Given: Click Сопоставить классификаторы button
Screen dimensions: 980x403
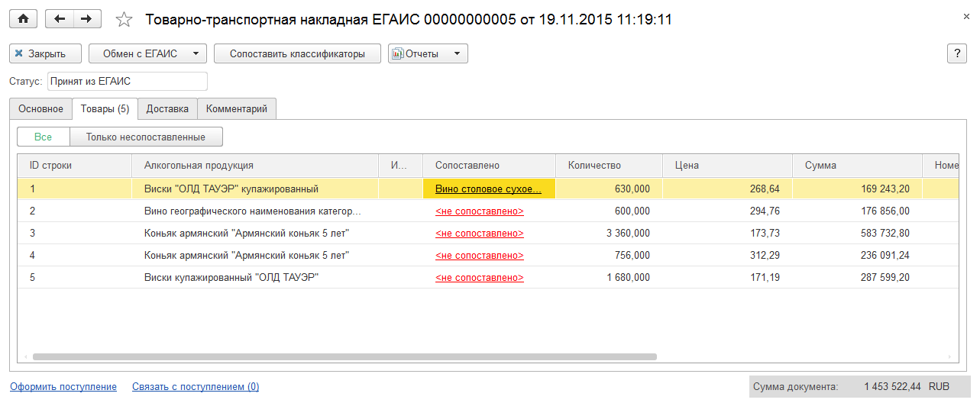Looking at the screenshot, I should [x=297, y=53].
